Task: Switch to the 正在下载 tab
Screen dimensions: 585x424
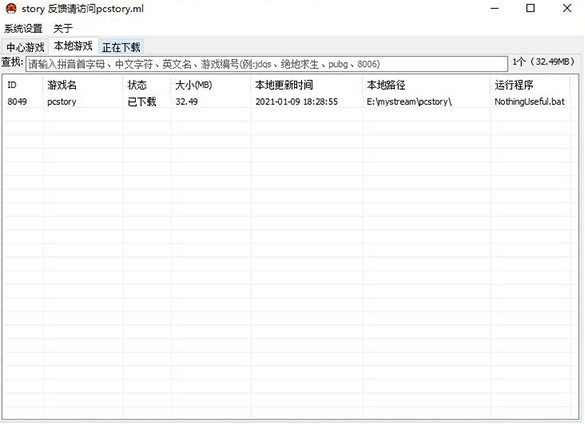Action: point(121,47)
